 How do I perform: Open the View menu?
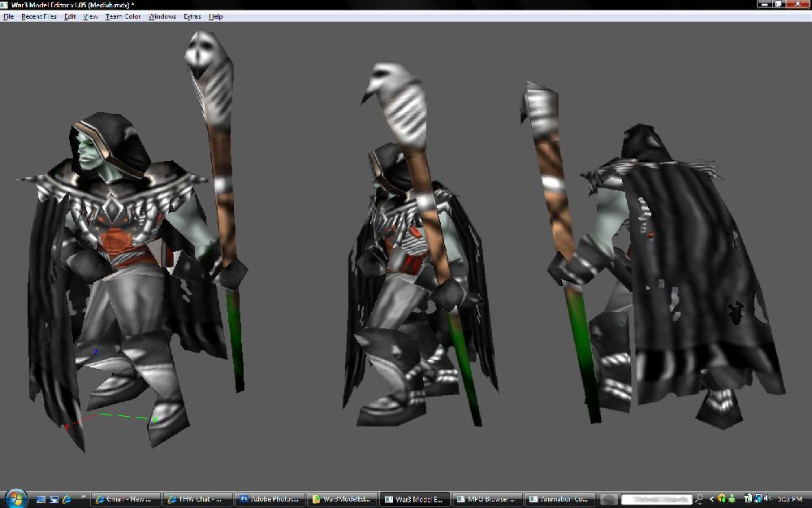pyautogui.click(x=91, y=16)
